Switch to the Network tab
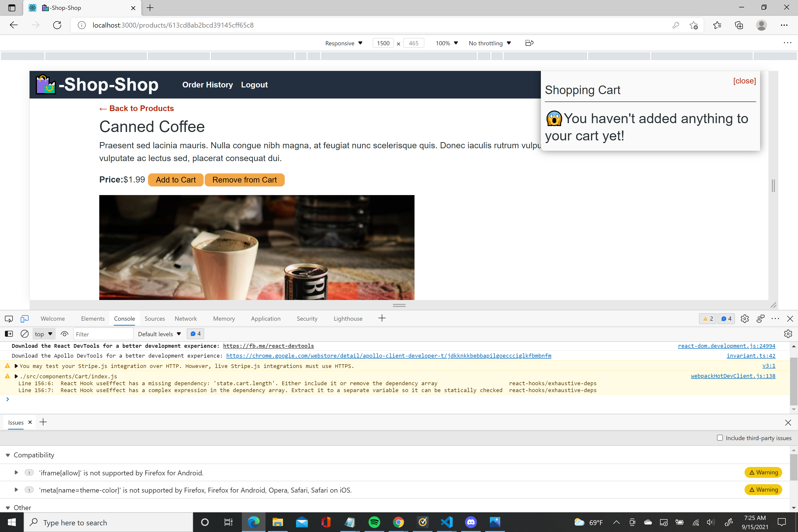Screen dimensions: 798x532 (186, 319)
